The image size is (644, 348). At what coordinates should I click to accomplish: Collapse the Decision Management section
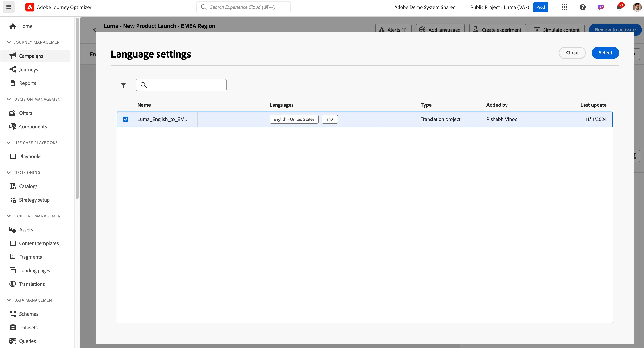click(x=9, y=99)
